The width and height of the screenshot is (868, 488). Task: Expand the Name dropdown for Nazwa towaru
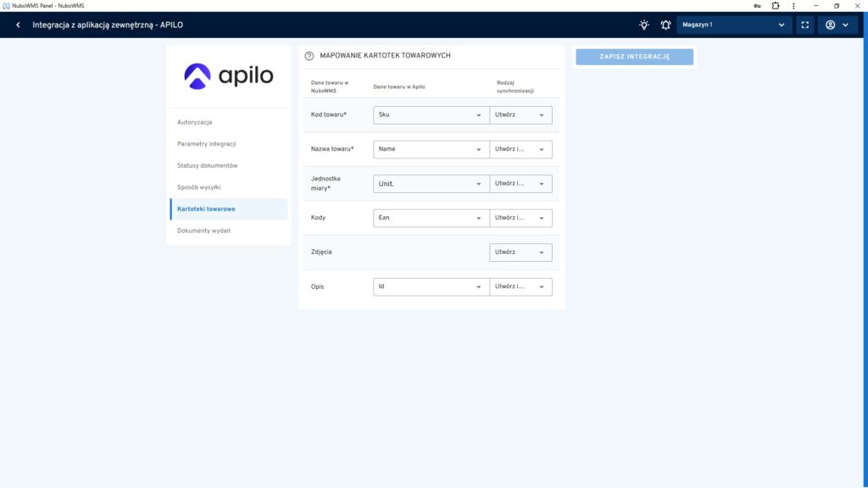(431, 149)
